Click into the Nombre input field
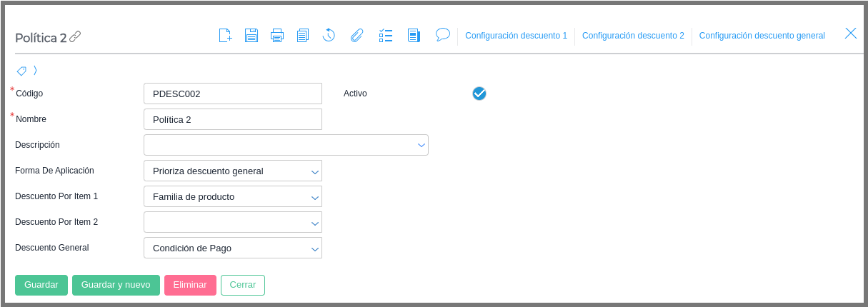Viewport: 868px width, 307px height. 233,119
